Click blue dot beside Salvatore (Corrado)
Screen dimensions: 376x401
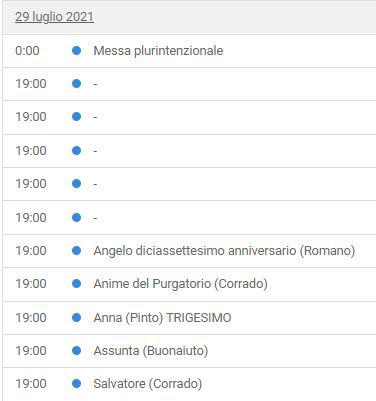(76, 384)
